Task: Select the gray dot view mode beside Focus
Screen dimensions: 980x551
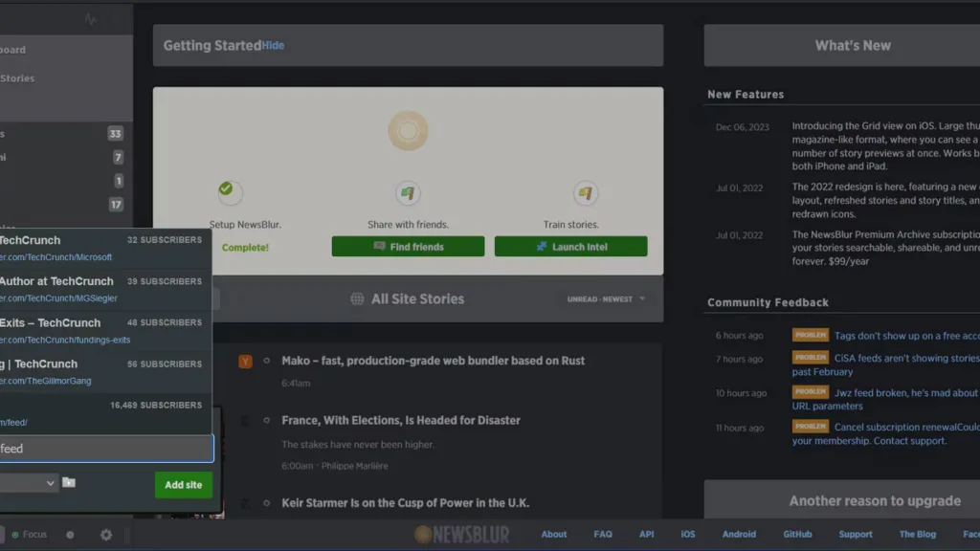Action: [70, 535]
